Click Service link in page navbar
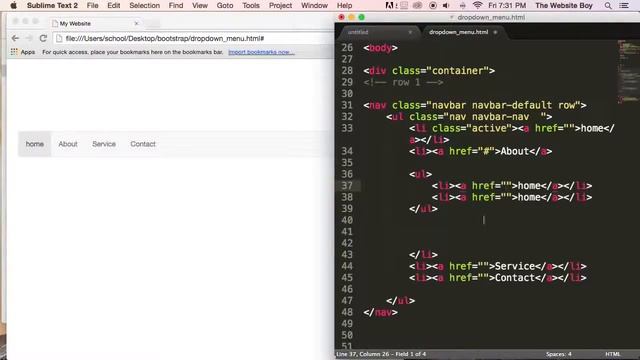The height and width of the screenshot is (360, 640). pos(104,144)
